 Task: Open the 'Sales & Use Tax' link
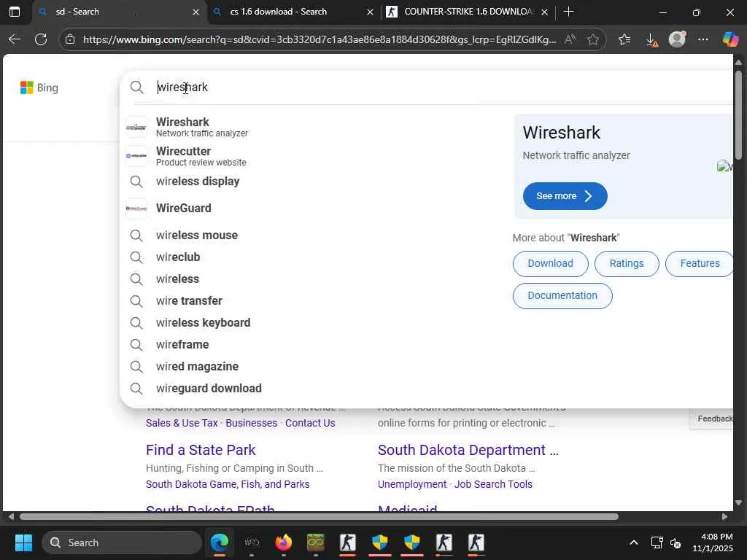(182, 423)
